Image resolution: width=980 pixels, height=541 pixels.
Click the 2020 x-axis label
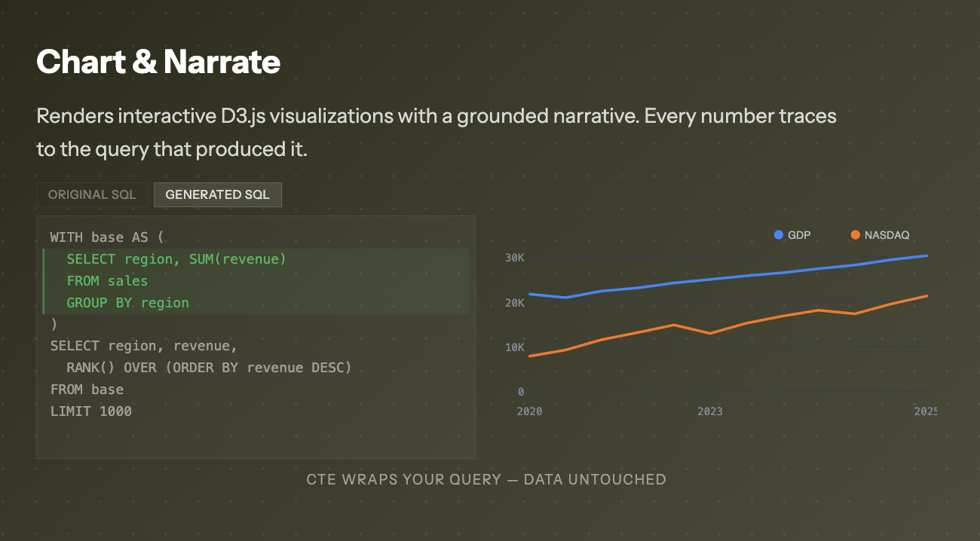(529, 411)
